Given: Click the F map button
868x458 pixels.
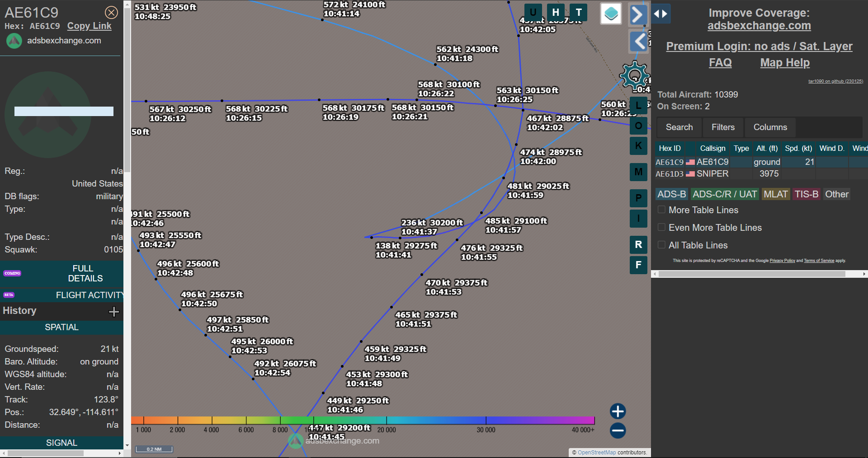Looking at the screenshot, I should click(638, 265).
